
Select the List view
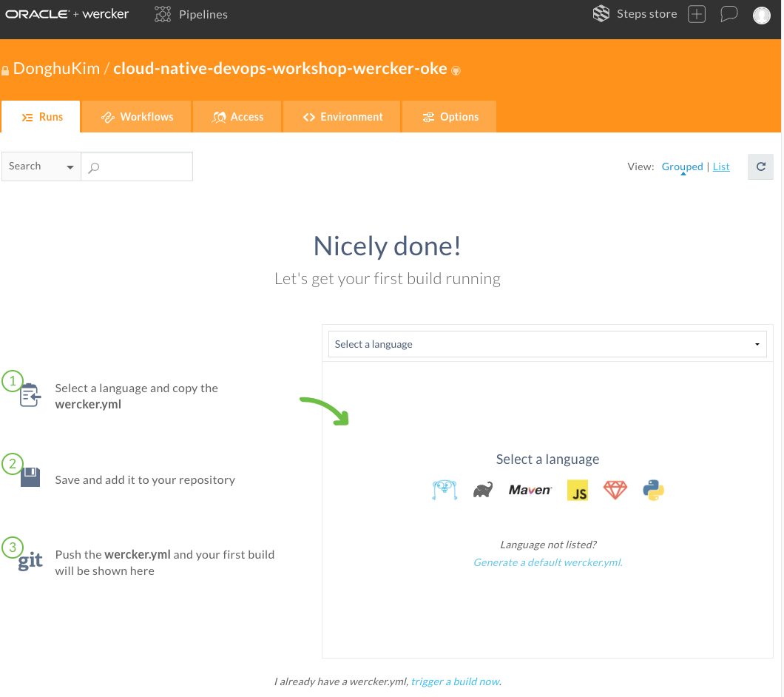point(721,166)
